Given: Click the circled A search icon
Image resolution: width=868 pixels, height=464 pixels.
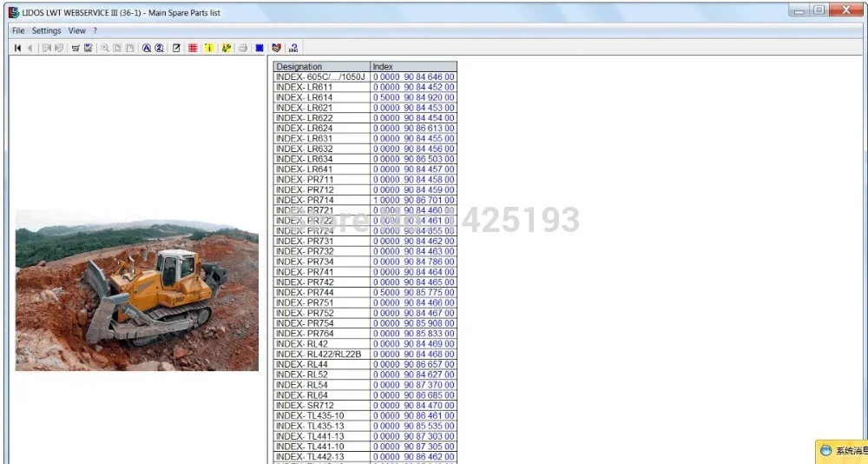Looking at the screenshot, I should point(146,49).
